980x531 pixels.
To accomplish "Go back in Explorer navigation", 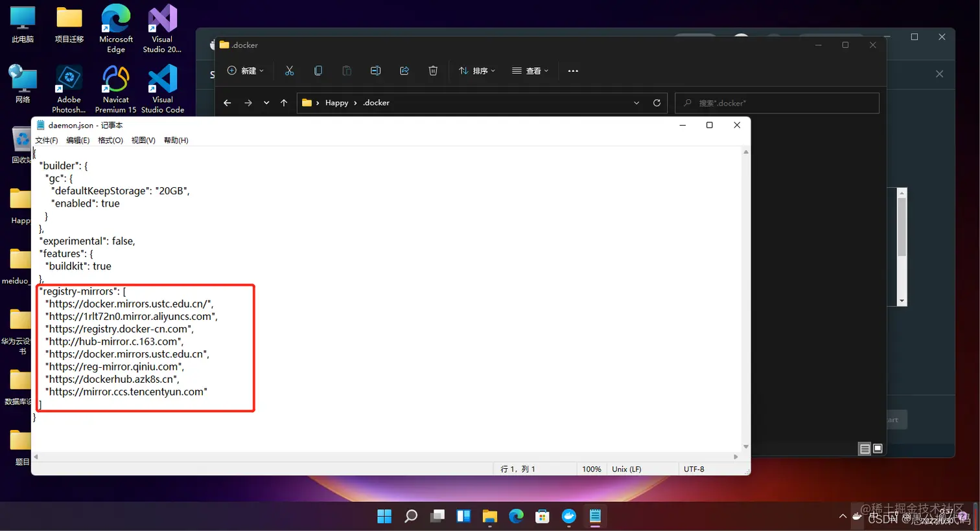I will 227,103.
